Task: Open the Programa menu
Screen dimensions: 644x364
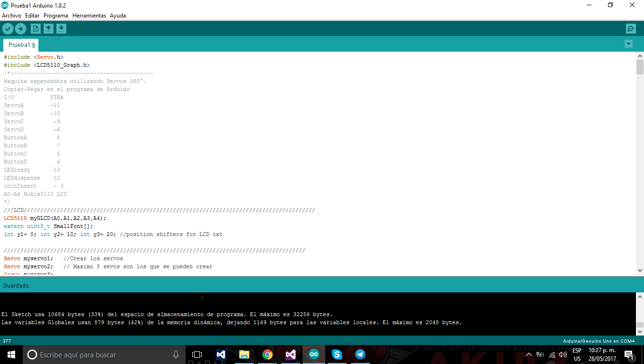Action: click(x=56, y=16)
